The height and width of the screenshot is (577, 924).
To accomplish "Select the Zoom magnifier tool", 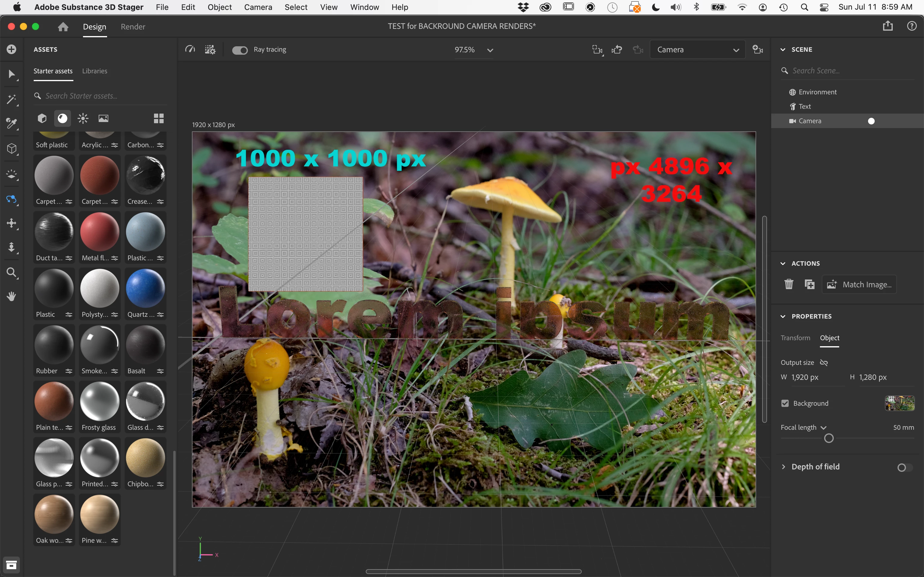I will [11, 273].
